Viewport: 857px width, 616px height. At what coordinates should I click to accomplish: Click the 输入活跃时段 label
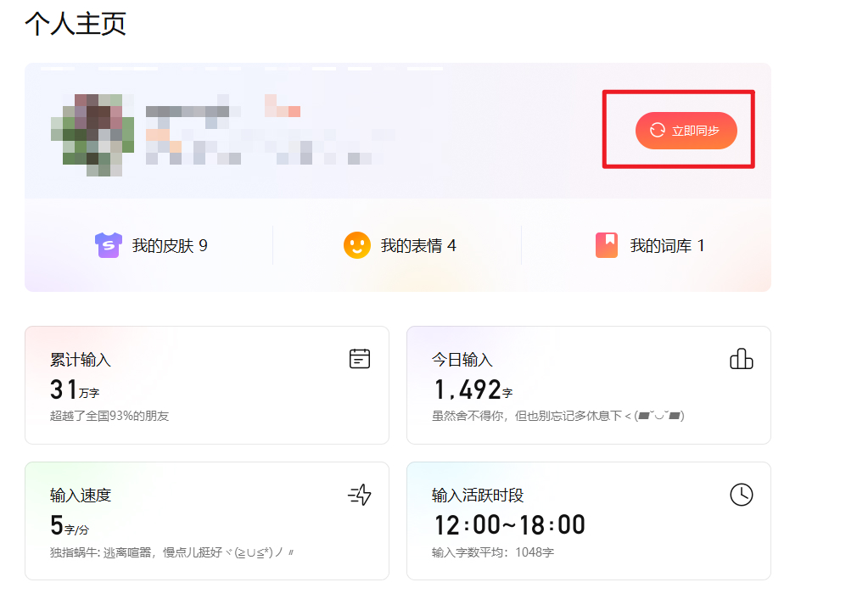pos(478,496)
